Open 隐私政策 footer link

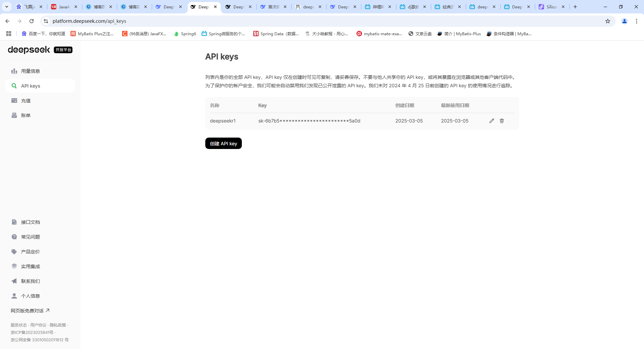click(58, 325)
